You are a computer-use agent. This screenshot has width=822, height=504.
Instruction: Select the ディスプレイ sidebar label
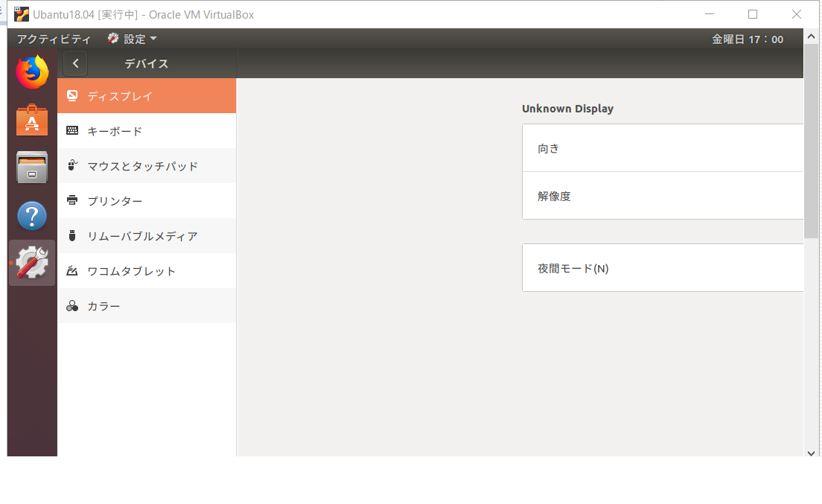pos(120,96)
